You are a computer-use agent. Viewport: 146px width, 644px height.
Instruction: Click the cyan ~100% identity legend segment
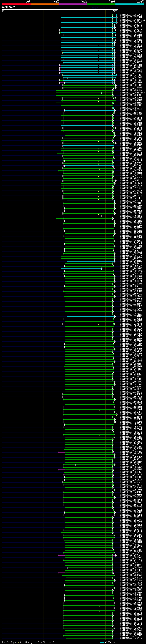[130, 4]
